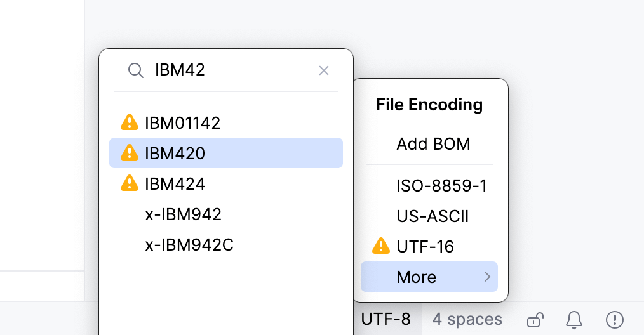644x335 pixels.
Task: Click Add BOM in File Encoding
Action: click(x=433, y=144)
